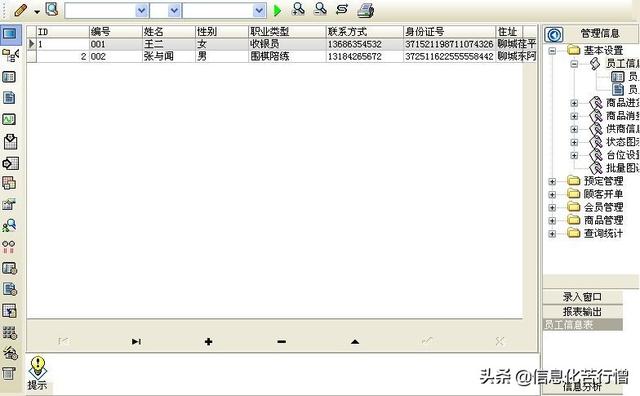640x396 pixels.
Task: Delete record with minus button
Action: tap(282, 341)
